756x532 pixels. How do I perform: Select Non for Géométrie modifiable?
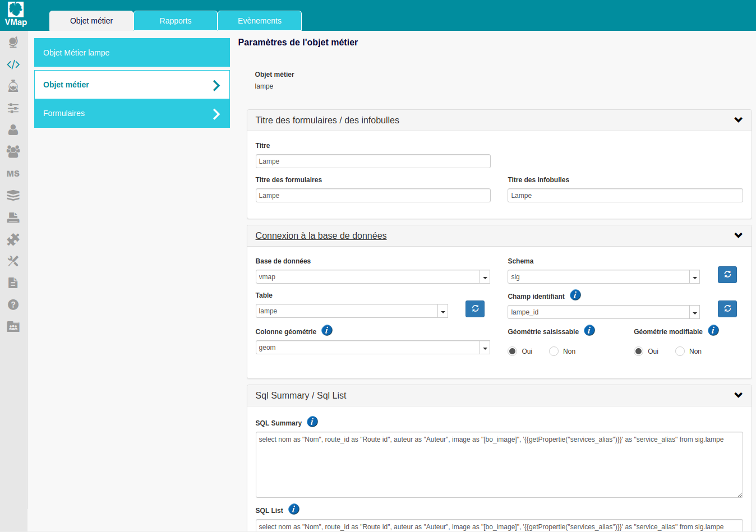(x=680, y=351)
